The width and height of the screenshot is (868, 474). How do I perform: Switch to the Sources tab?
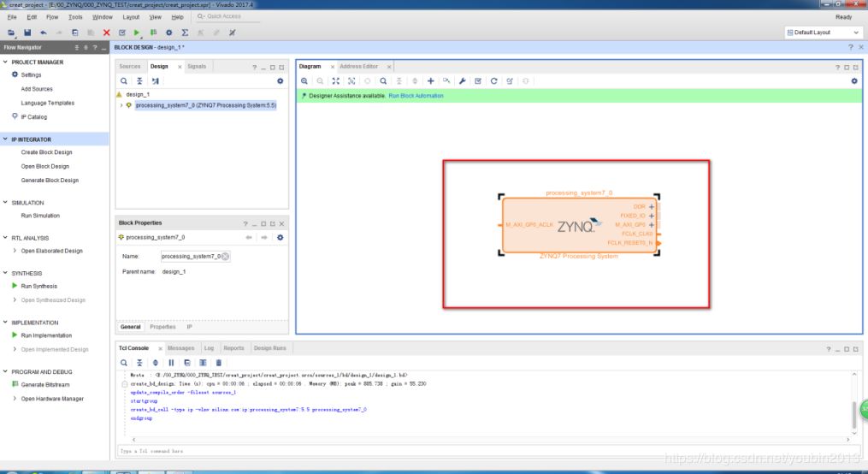[130, 67]
